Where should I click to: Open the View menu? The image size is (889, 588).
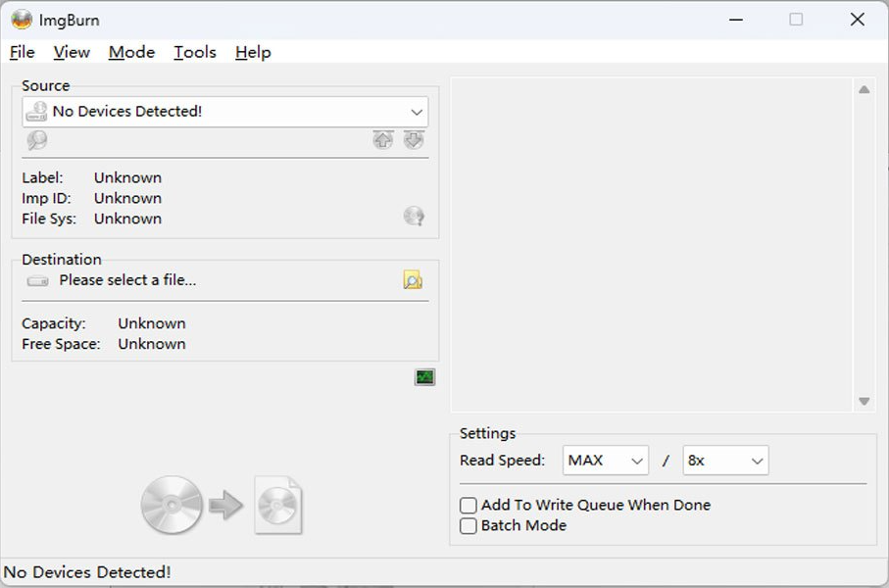72,52
